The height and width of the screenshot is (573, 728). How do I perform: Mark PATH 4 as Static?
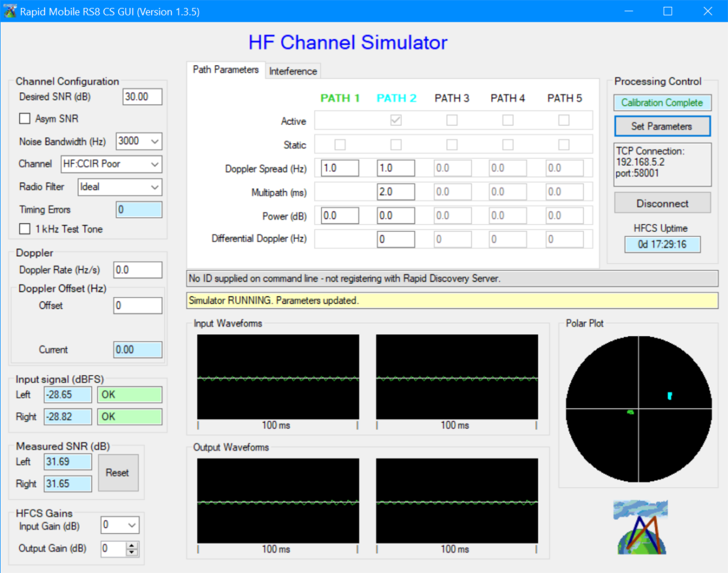point(508,144)
